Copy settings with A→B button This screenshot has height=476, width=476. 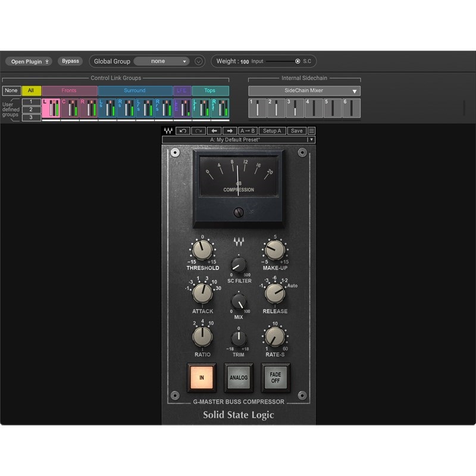pyautogui.click(x=248, y=131)
